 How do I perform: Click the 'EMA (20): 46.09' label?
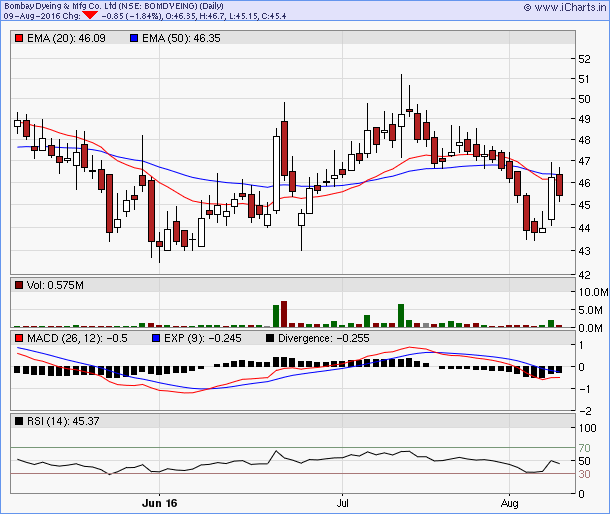click(66, 38)
